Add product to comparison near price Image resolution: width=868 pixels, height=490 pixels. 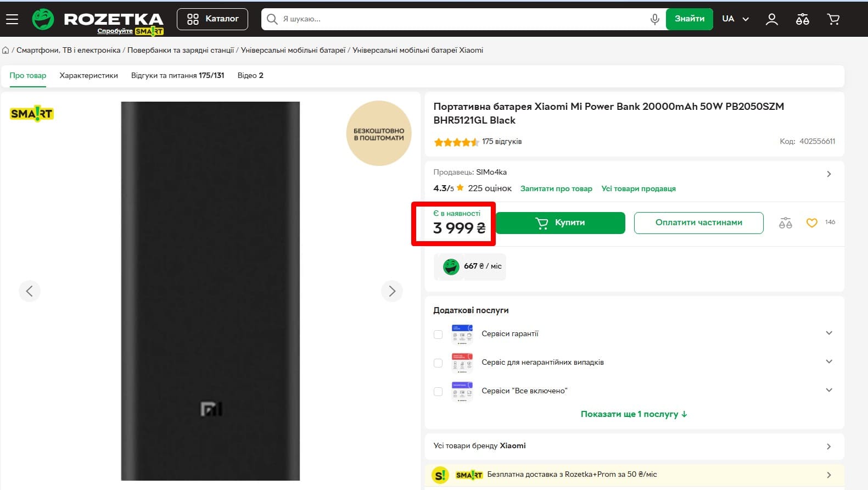pos(785,222)
